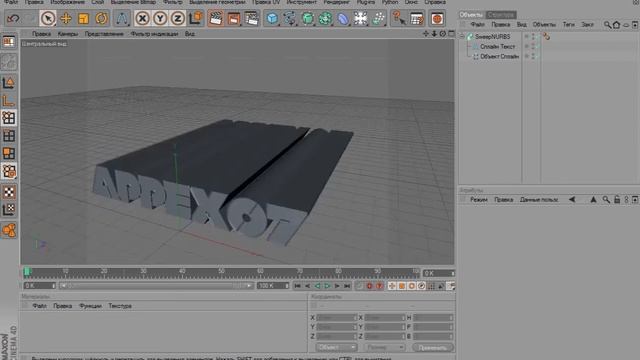Viewport: 640px width, 360px height.
Task: Open the NURBS generators green icon
Action: tap(307, 18)
